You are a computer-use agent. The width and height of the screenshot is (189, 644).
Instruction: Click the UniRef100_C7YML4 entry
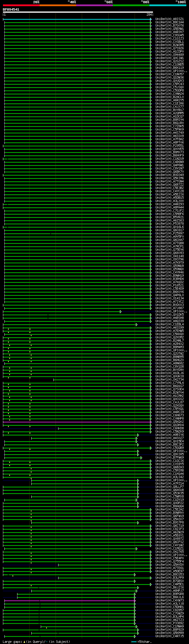click(170, 383)
